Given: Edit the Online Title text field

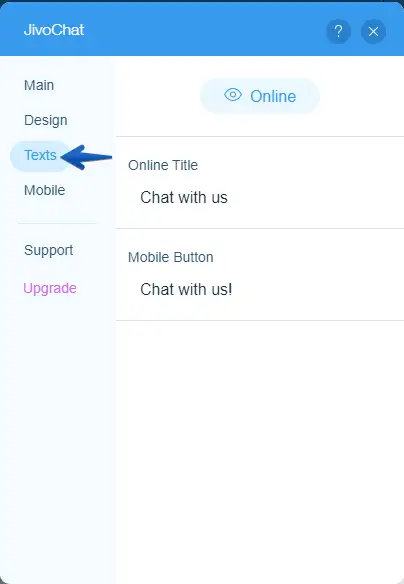Looking at the screenshot, I should click(260, 197).
